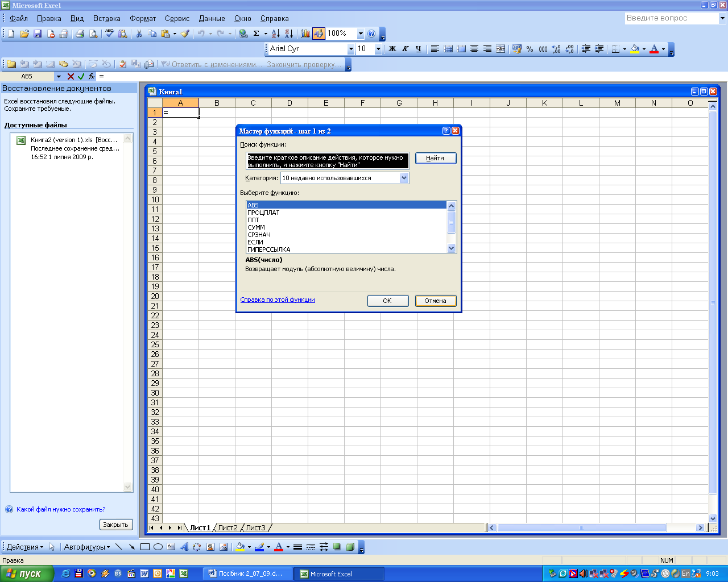Open Print Preview with magnifier icon
Screen dimensions: 728x582
coord(93,34)
